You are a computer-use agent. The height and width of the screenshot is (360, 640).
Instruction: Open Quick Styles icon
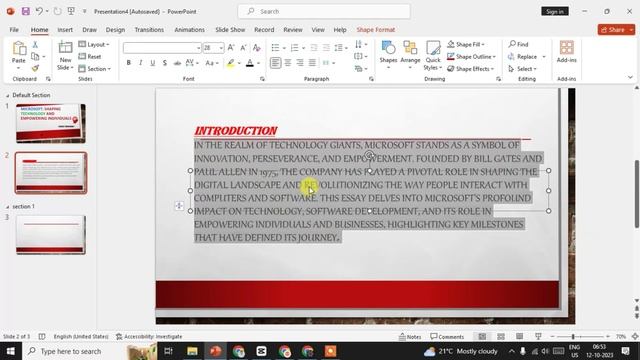coord(433,48)
